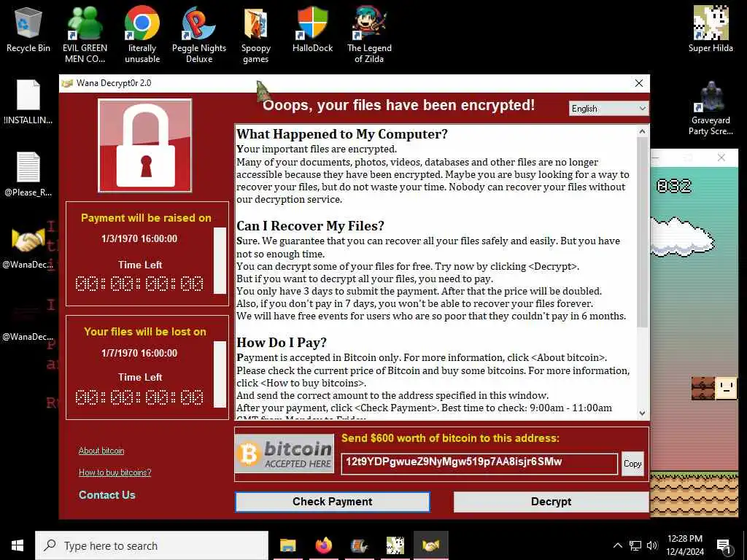
Task: Select the !INSTALLIN... file on desktop
Action: click(28, 102)
